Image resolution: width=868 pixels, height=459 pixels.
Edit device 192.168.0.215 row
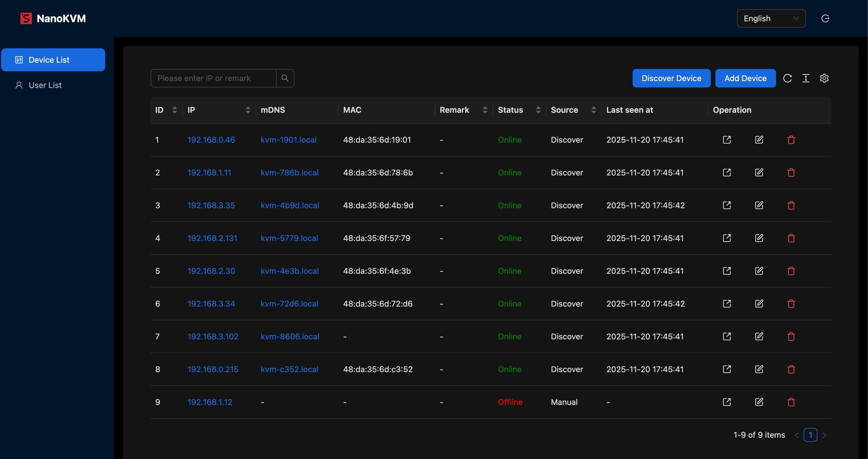click(759, 369)
